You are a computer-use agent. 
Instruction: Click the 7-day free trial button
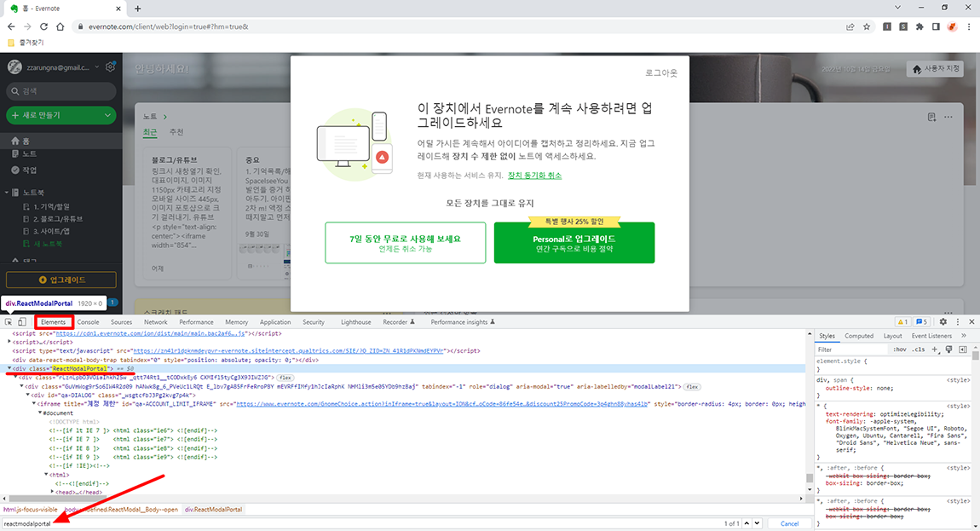(405, 243)
